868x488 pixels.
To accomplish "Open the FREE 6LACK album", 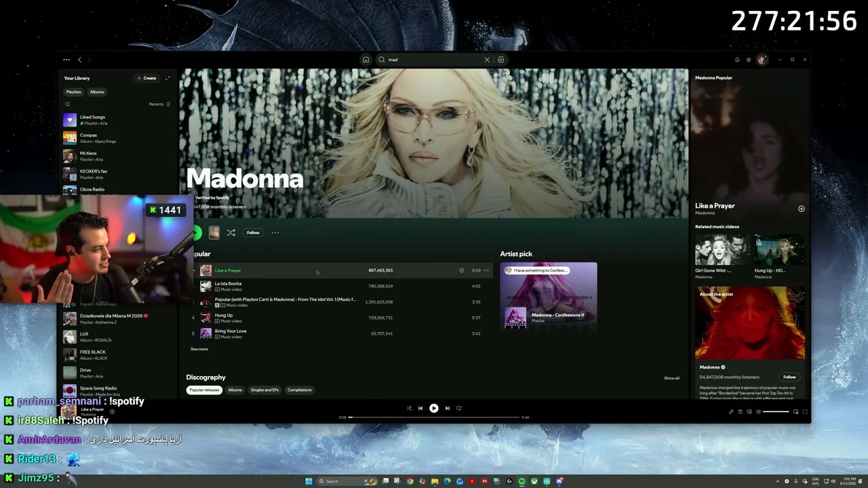I will click(x=118, y=355).
